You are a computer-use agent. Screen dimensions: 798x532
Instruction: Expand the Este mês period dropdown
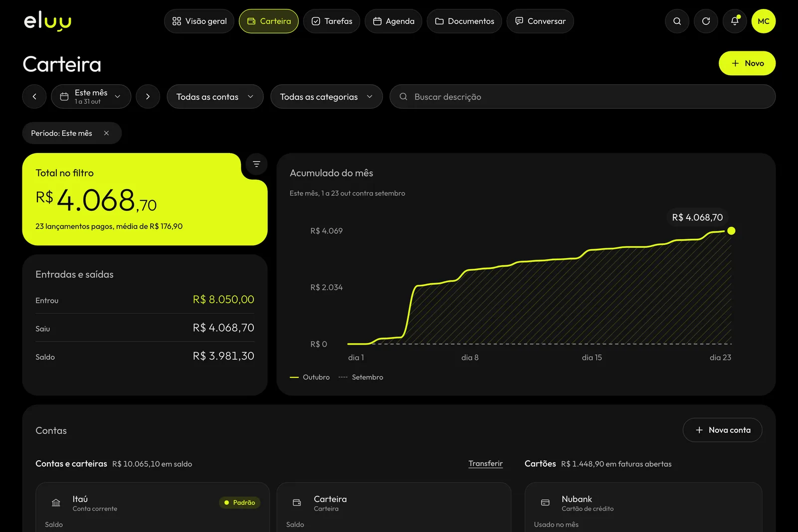pos(91,97)
